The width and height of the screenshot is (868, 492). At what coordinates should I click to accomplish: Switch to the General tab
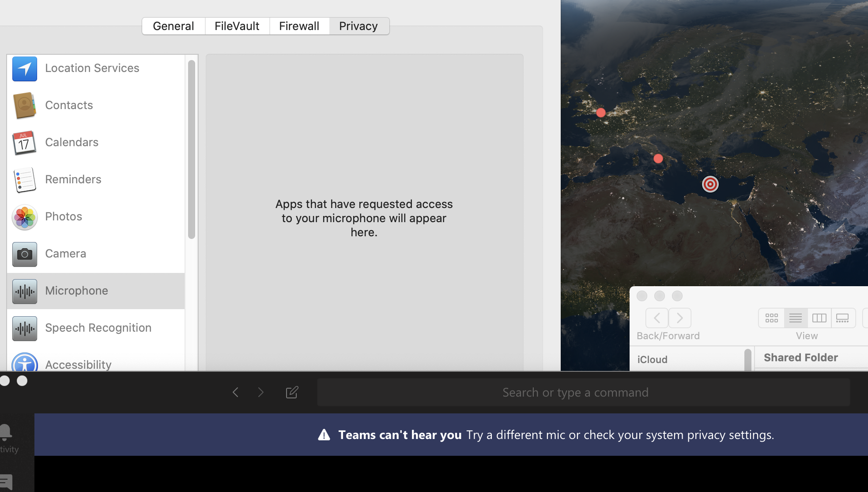pos(174,26)
